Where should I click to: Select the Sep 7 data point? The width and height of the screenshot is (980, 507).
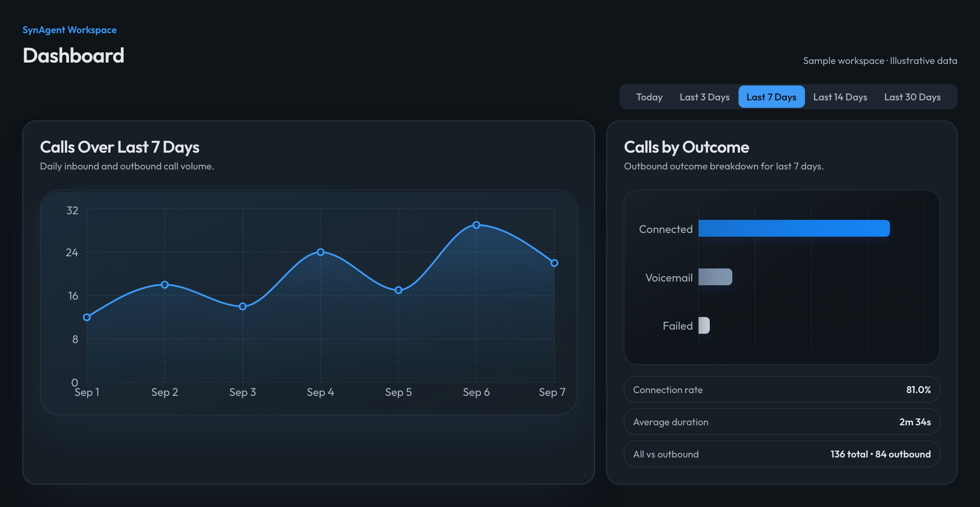(x=554, y=263)
